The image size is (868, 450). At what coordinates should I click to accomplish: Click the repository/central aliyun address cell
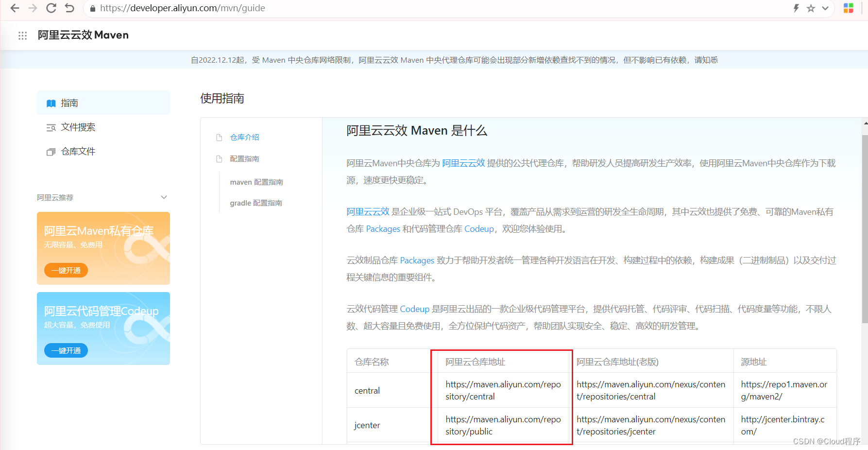pos(503,390)
